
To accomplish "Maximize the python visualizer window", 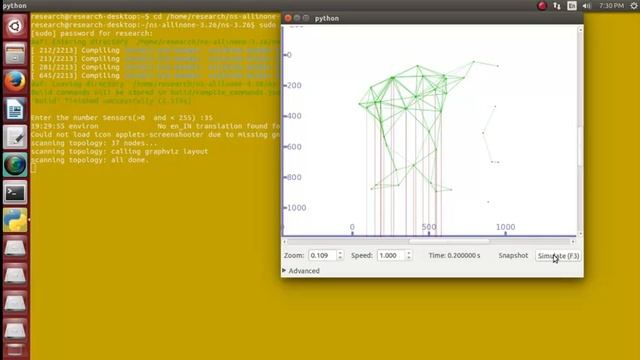I will click(306, 18).
